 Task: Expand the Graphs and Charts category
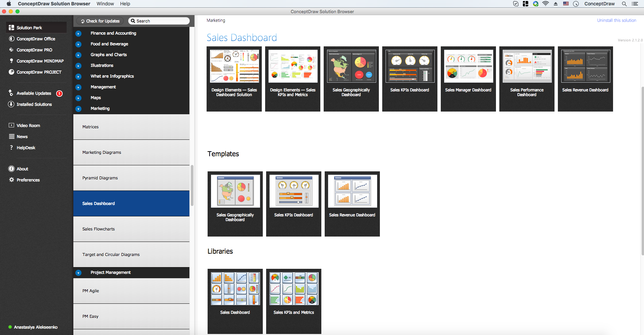pos(78,55)
